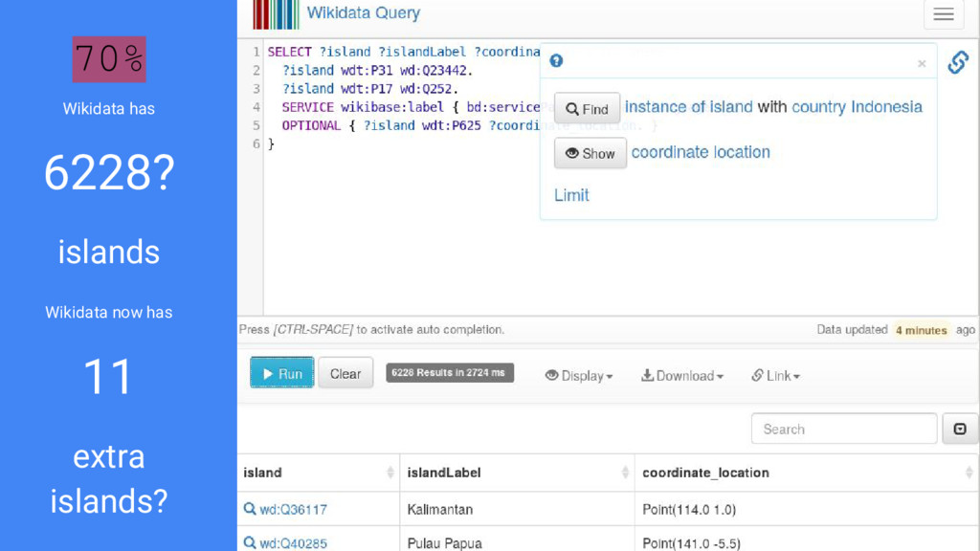
Task: Click the '6228 Results in 2724 ms' badge
Action: coord(450,372)
